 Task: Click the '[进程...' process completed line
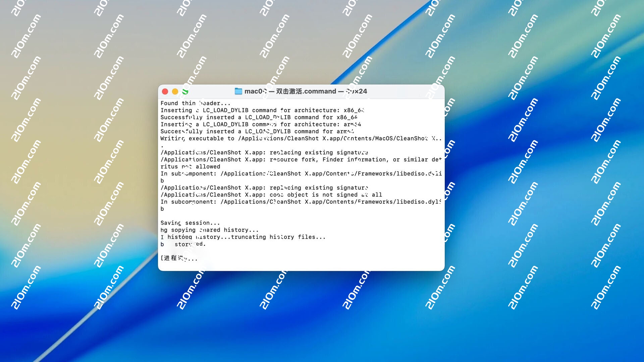tap(179, 258)
